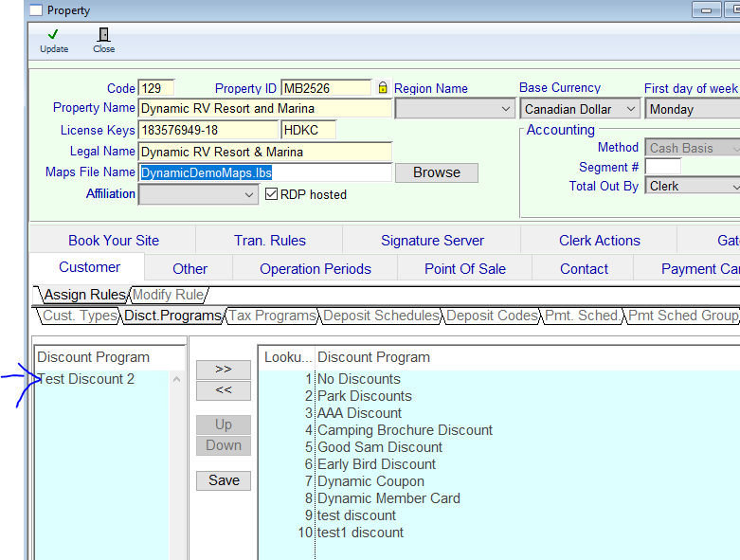This screenshot has width=740, height=560.
Task: Click the Lookup column header
Action: click(x=287, y=357)
